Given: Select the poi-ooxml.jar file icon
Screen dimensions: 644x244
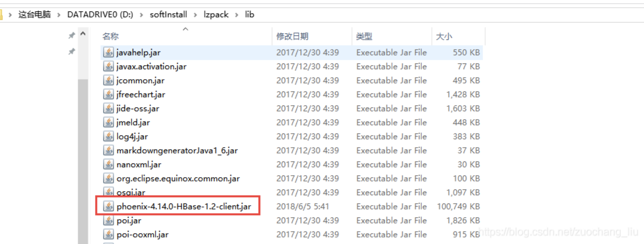Looking at the screenshot, I should click(108, 234).
